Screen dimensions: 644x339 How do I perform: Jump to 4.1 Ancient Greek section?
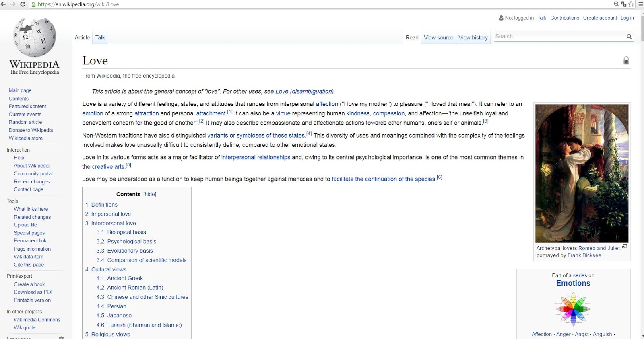click(x=120, y=278)
